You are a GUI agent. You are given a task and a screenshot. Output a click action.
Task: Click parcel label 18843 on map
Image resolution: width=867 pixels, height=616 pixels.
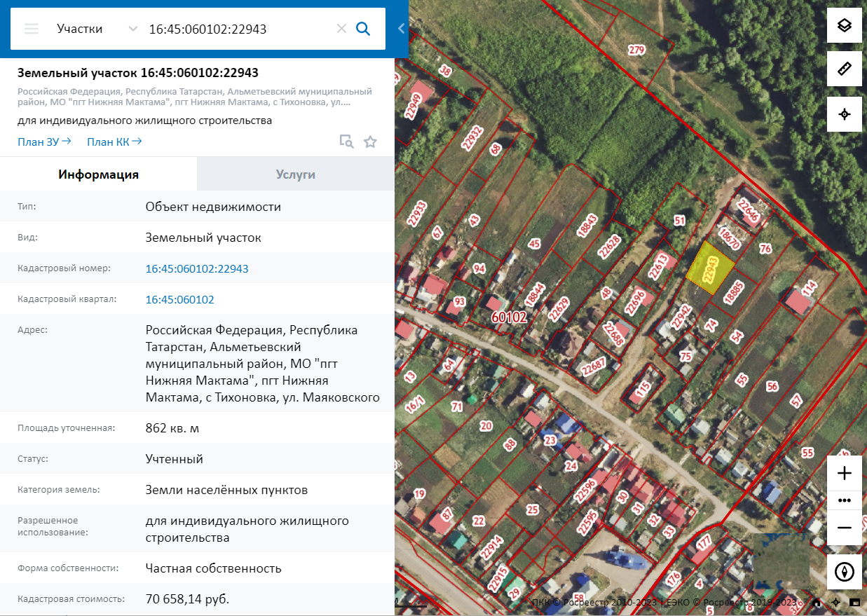tap(587, 227)
